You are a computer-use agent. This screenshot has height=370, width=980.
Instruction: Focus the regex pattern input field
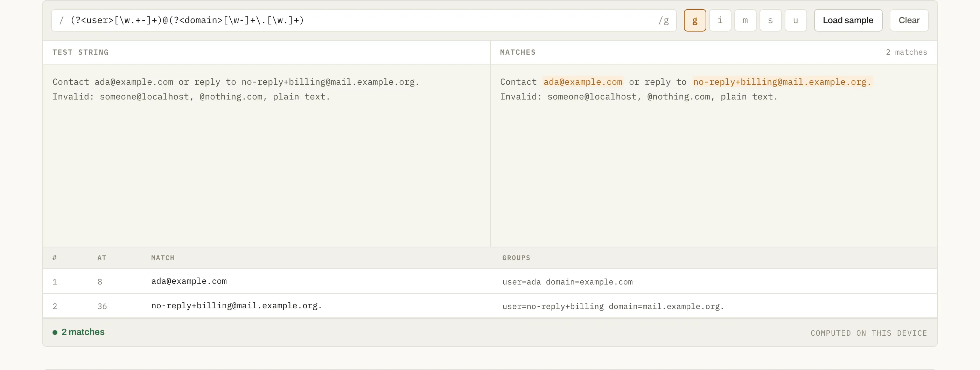(x=363, y=20)
